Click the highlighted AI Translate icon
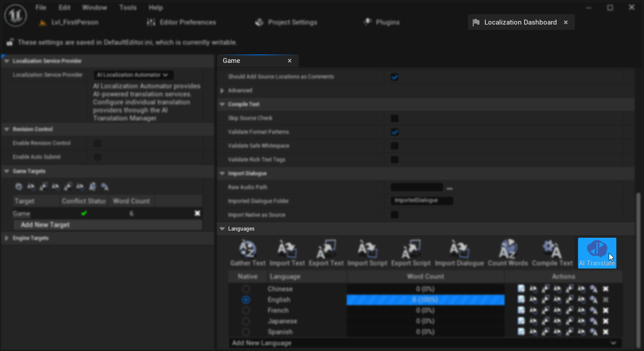Image resolution: width=644 pixels, height=351 pixels. click(x=597, y=249)
